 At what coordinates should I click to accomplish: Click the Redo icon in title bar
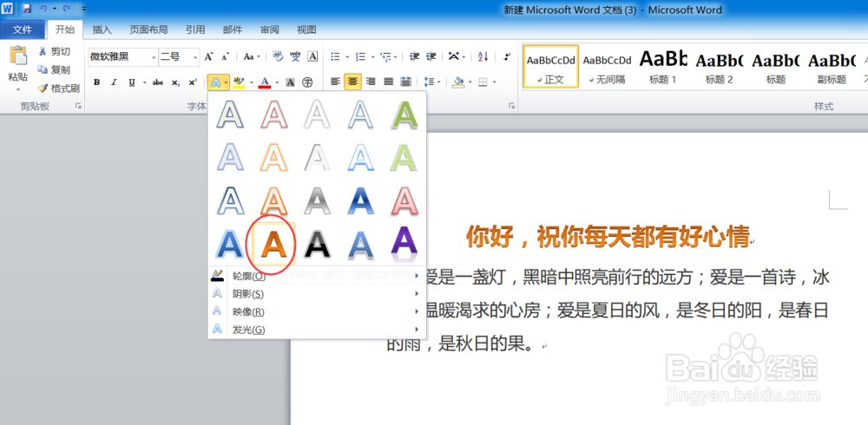67,9
